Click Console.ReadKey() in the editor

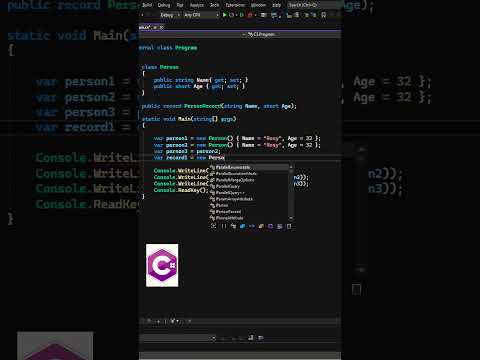pyautogui.click(x=181, y=190)
